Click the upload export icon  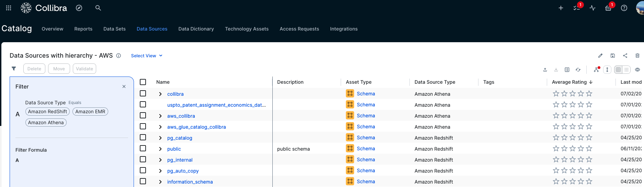545,70
